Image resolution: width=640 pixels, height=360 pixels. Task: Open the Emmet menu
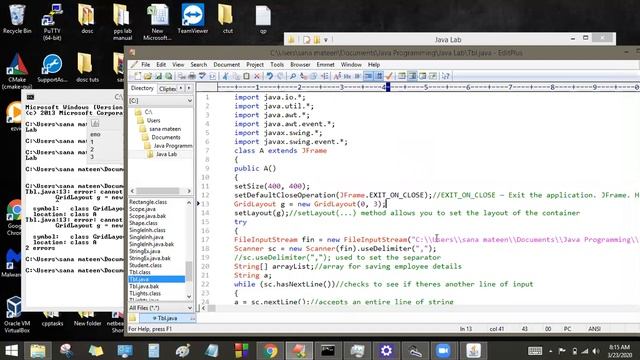coord(325,64)
